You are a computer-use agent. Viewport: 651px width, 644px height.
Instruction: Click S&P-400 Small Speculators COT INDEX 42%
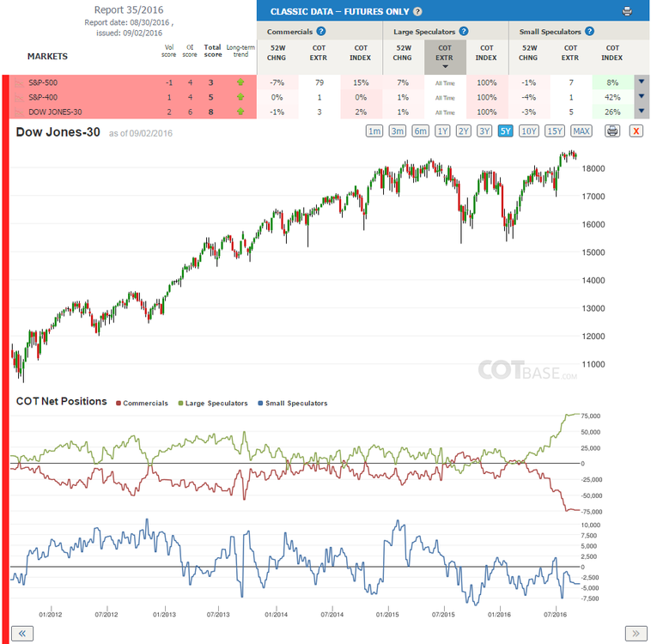click(x=613, y=97)
